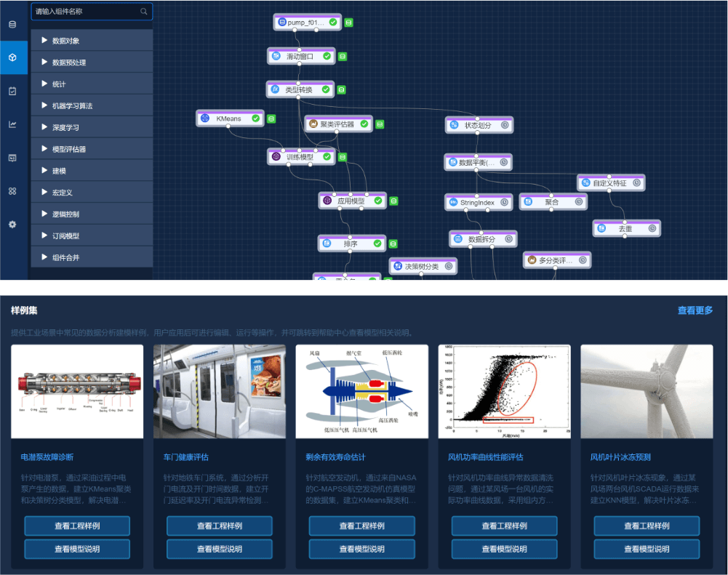The image size is (728, 575).
Task: Click 查看工程样例 under 车门健康评估
Action: 220,526
